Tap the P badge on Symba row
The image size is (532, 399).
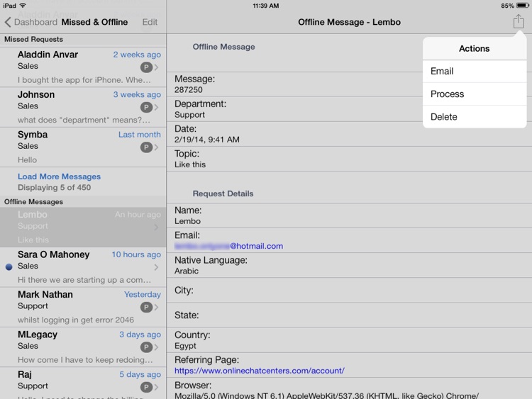tap(146, 147)
